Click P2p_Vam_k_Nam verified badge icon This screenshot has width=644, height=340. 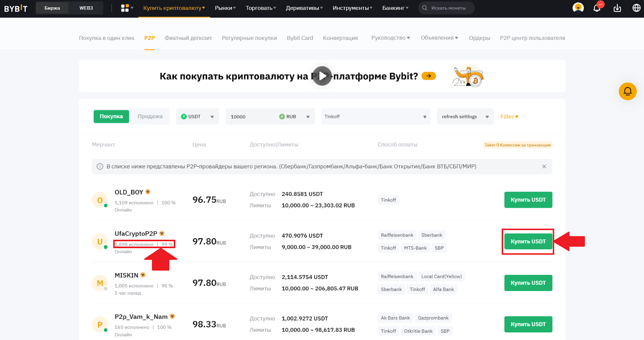[x=172, y=316]
